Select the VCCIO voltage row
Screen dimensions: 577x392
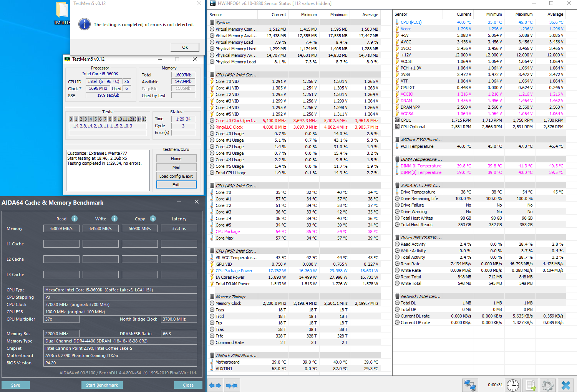pyautogui.click(x=479, y=94)
